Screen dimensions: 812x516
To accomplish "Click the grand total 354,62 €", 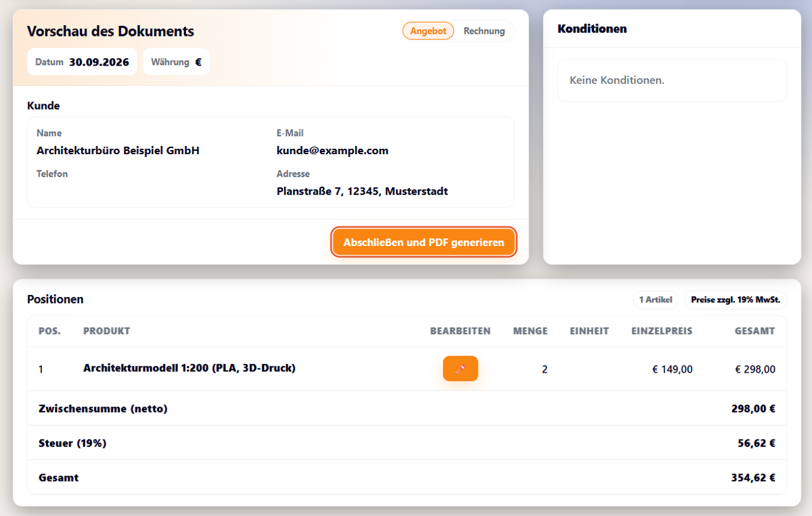I will click(753, 477).
